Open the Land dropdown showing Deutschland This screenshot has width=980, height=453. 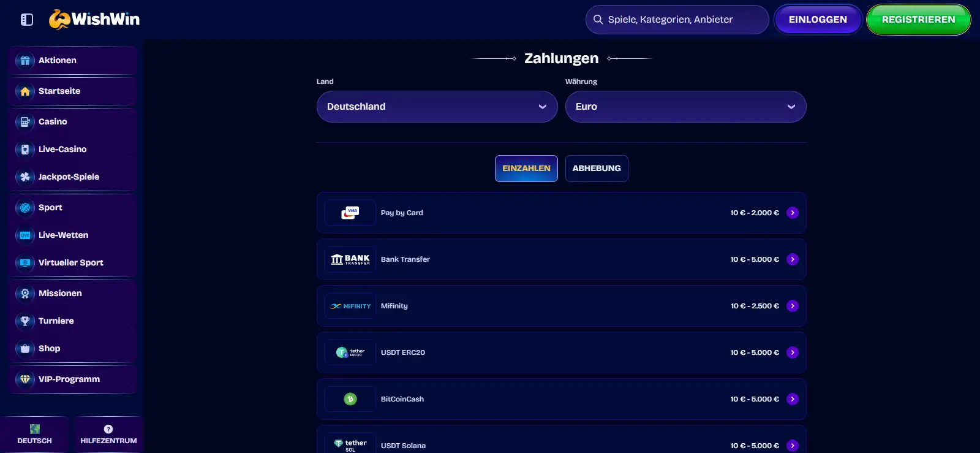(437, 107)
